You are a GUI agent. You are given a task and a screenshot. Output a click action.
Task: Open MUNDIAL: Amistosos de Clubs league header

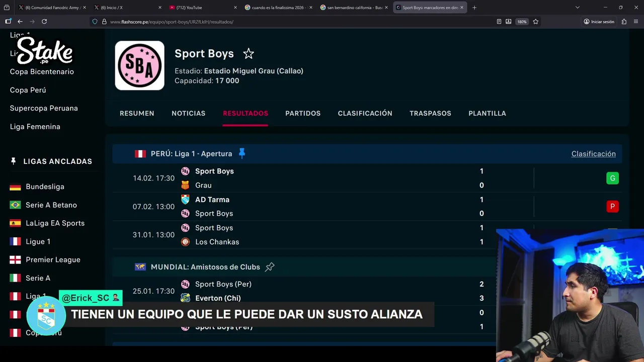pyautogui.click(x=205, y=267)
